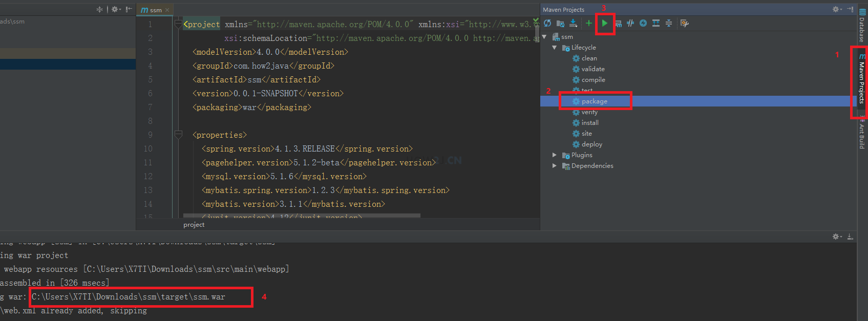This screenshot has height=321, width=868.
Task: Open the console panel gear menu
Action: pos(837,237)
